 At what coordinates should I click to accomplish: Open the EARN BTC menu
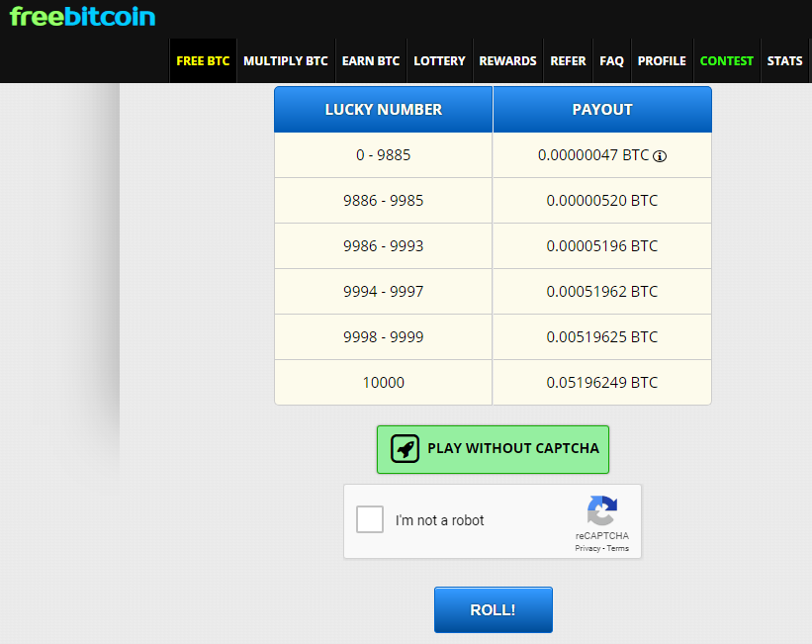pos(371,61)
